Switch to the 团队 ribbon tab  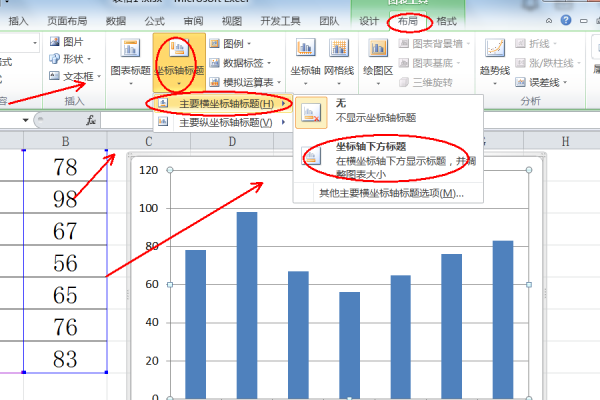pyautogui.click(x=329, y=21)
